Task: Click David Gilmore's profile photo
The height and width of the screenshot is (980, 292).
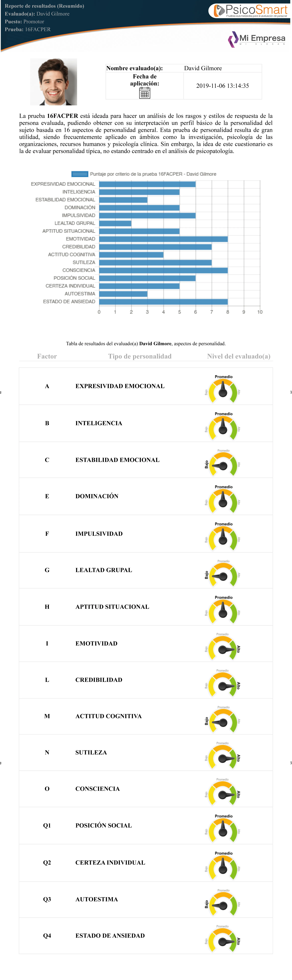Action: [x=54, y=82]
